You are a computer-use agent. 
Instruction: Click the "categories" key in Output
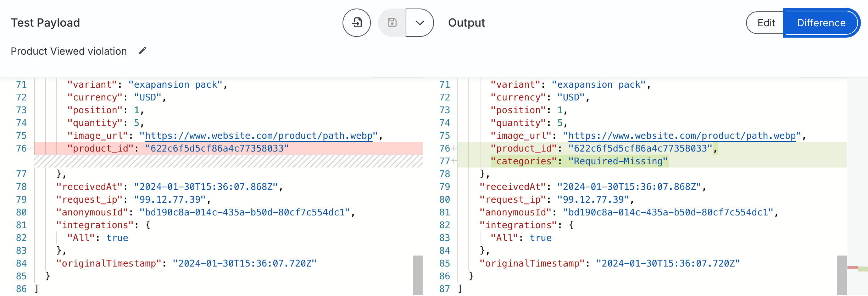pos(524,161)
